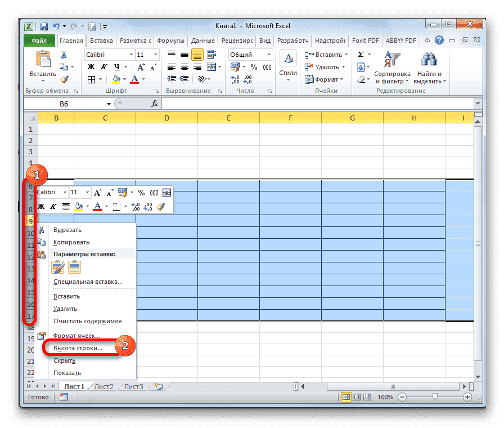Toggle bold (Ж) on the mini toolbar

(40, 206)
